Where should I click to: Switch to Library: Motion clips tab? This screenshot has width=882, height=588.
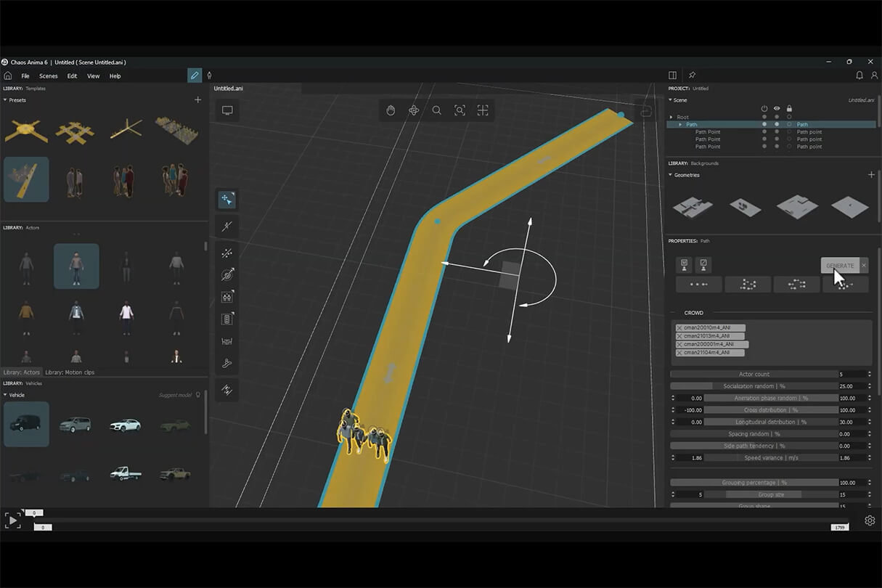tap(70, 372)
